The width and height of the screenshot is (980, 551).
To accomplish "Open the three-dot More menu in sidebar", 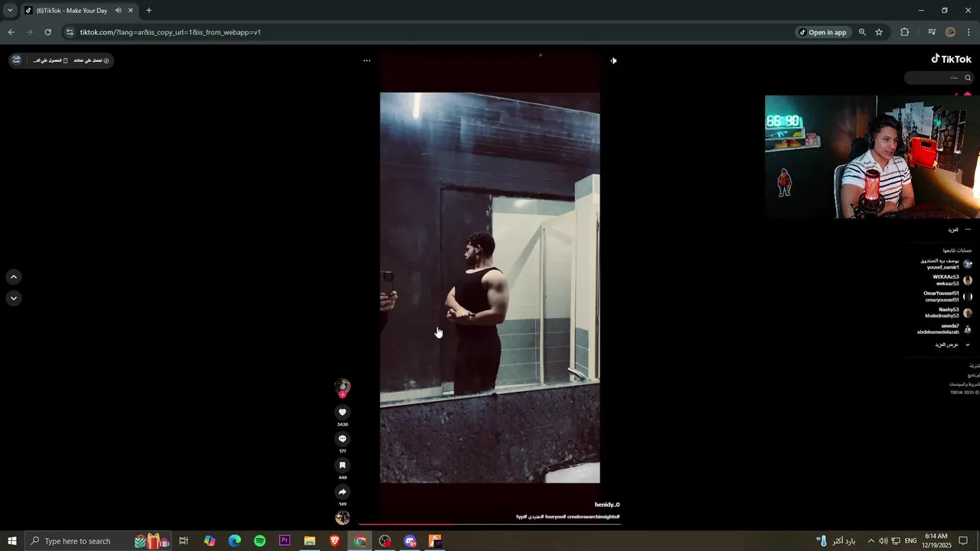I will tap(968, 230).
